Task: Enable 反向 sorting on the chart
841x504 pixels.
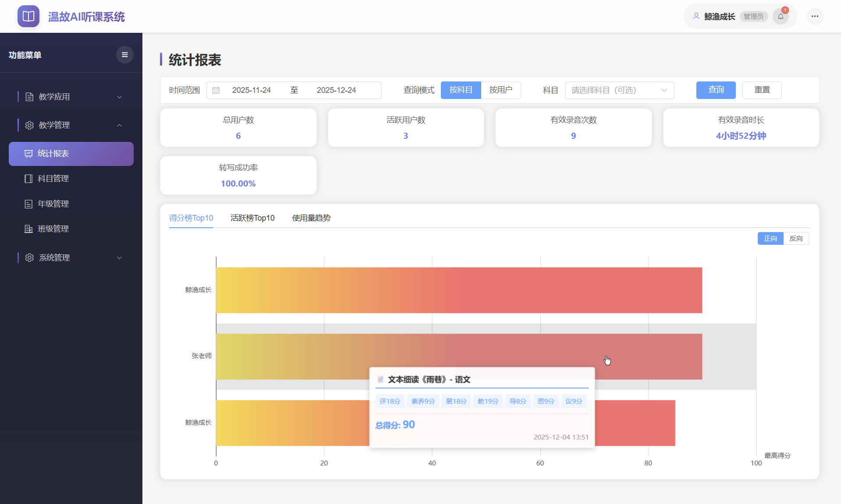Action: pyautogui.click(x=796, y=238)
